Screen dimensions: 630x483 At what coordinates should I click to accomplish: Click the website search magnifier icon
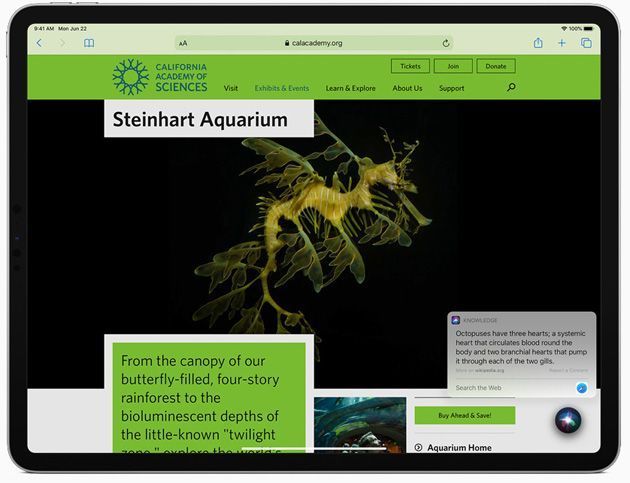[511, 88]
